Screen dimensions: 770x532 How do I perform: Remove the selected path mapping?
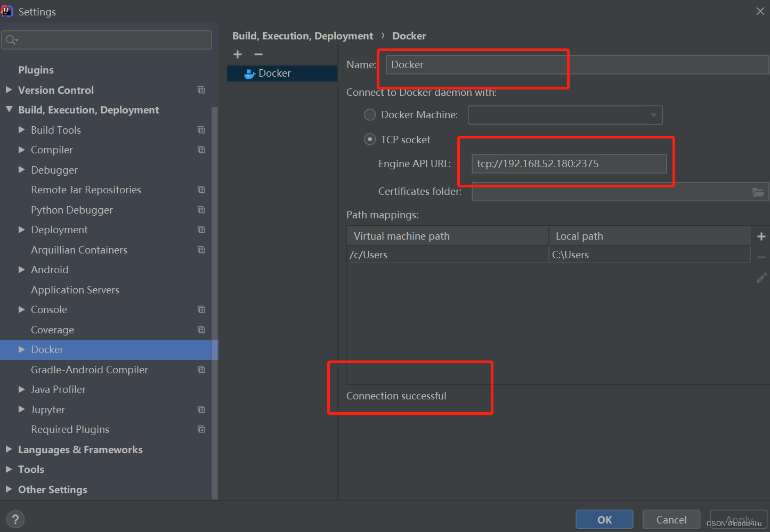pos(761,257)
